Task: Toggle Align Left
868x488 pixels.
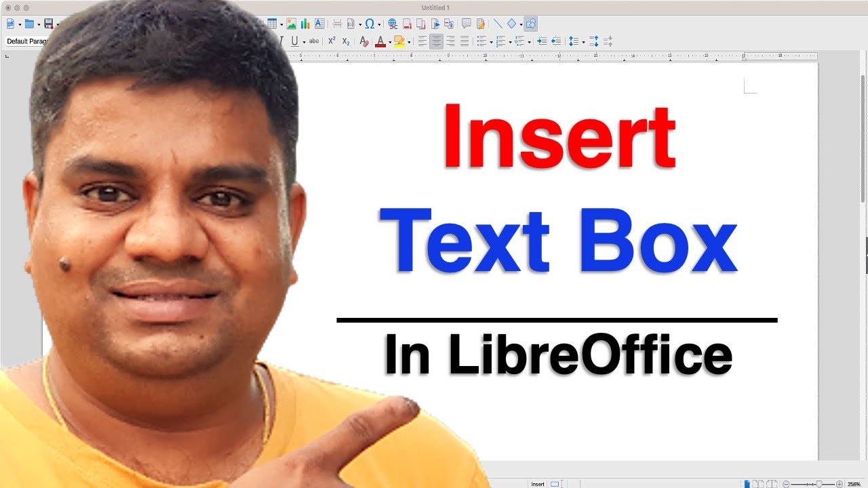Action: [422, 41]
